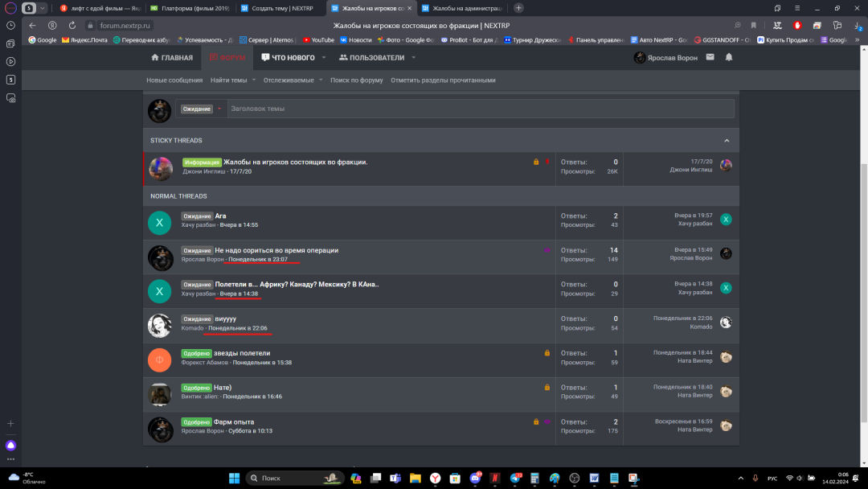
Task: Filter by Информация label on sticky thread
Action: 202,162
